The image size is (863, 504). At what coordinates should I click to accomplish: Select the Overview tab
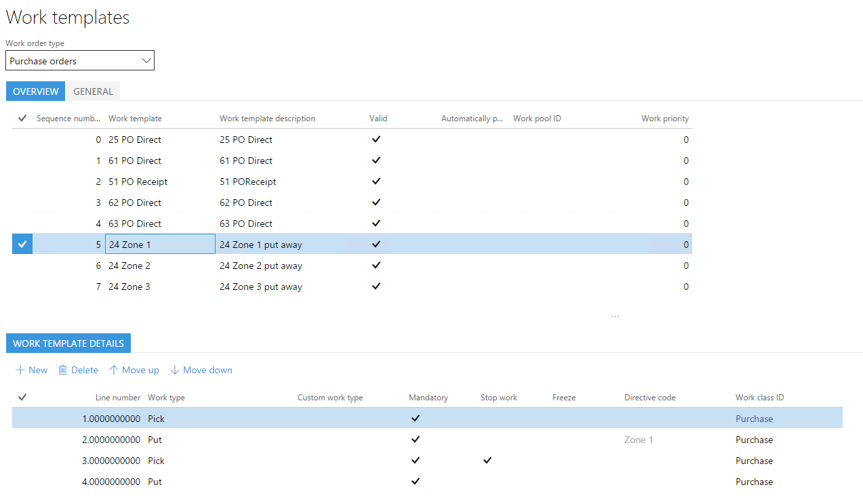(35, 91)
